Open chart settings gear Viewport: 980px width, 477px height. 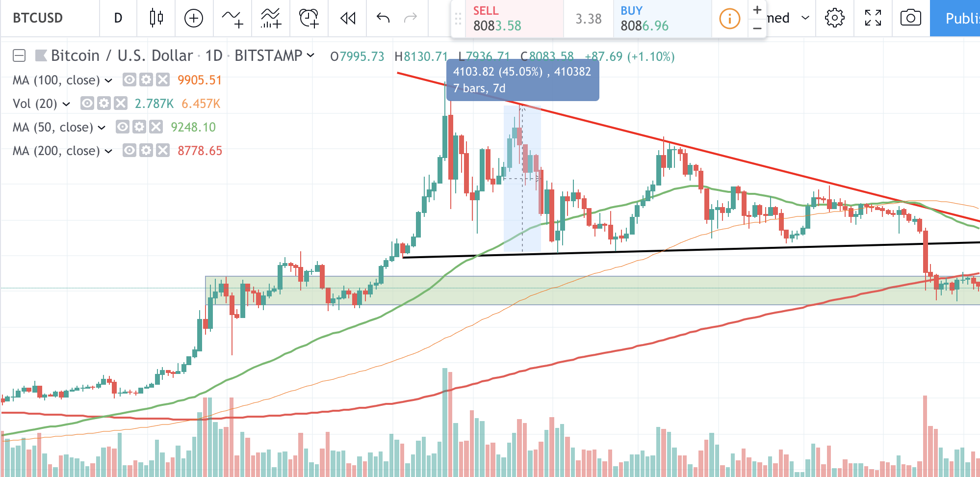834,18
